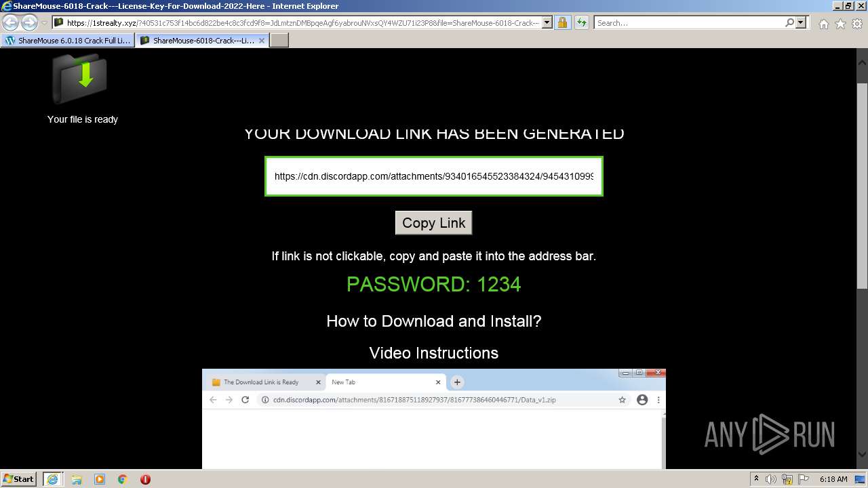This screenshot has width=868, height=488.
Task: Open a new blank tab
Action: (279, 40)
